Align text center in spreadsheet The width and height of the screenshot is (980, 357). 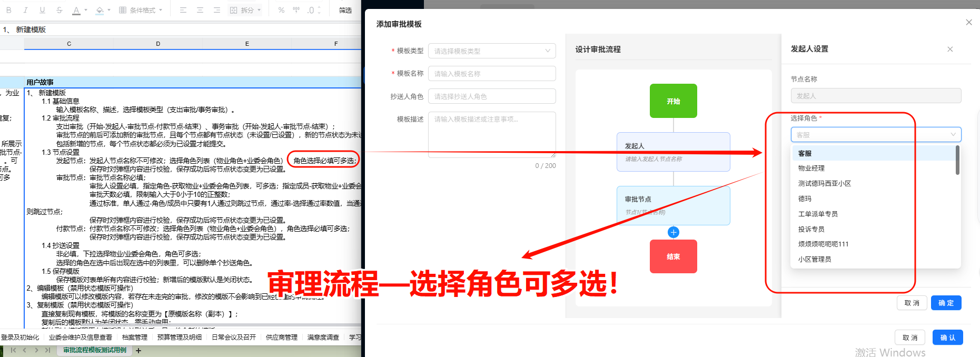(x=200, y=10)
